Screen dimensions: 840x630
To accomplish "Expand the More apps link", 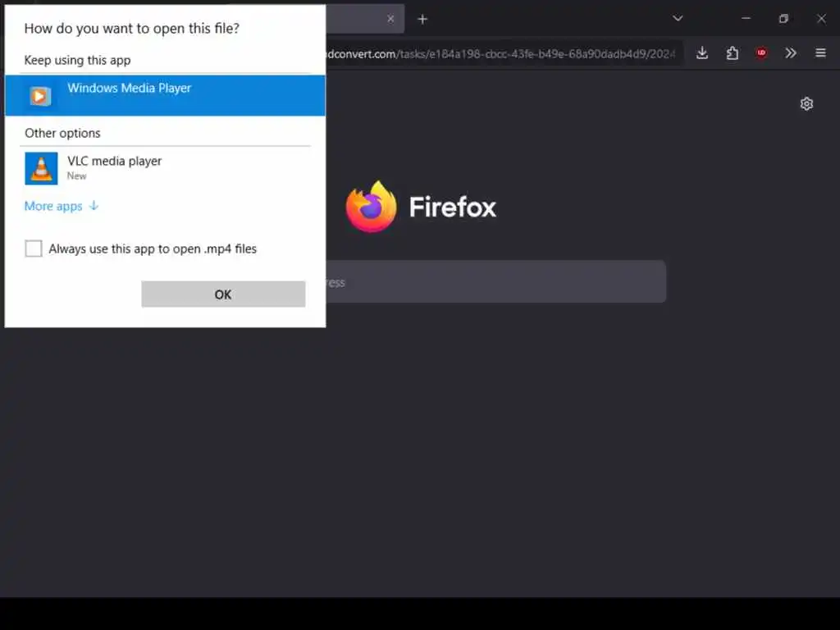I will click(62, 206).
